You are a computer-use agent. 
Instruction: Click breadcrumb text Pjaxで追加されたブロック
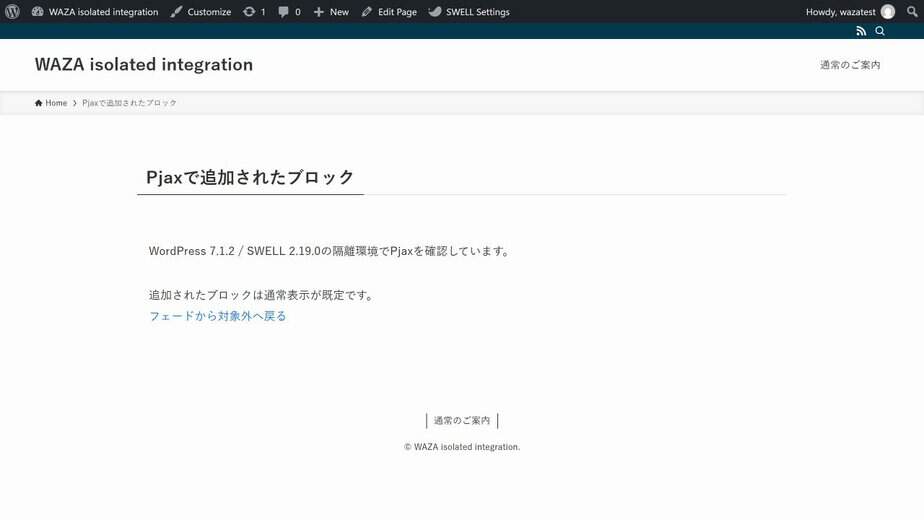tap(129, 103)
